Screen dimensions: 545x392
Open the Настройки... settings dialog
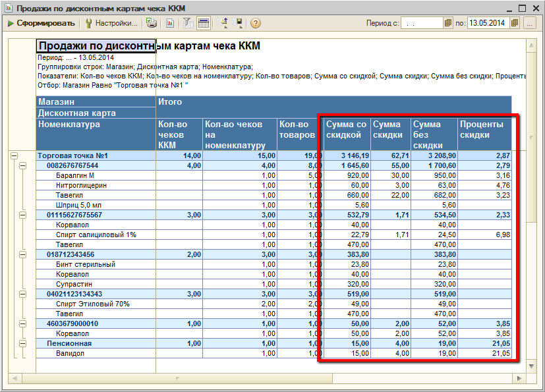click(111, 23)
